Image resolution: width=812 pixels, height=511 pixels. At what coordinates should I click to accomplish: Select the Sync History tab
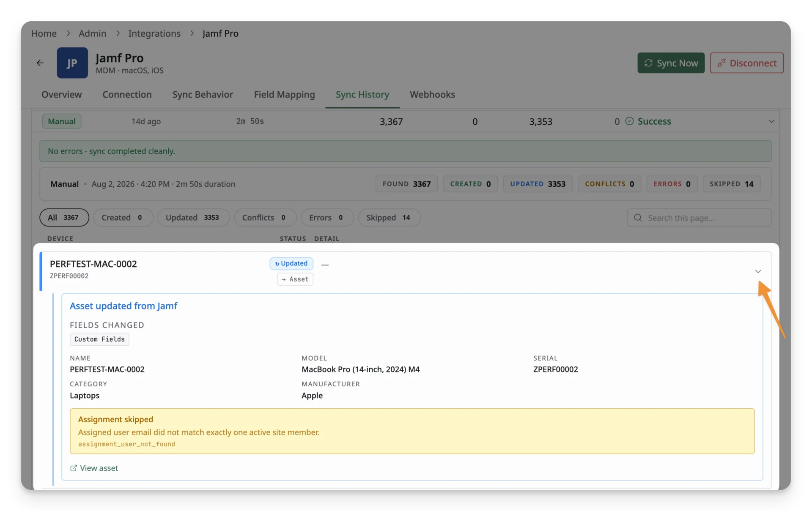click(x=362, y=94)
